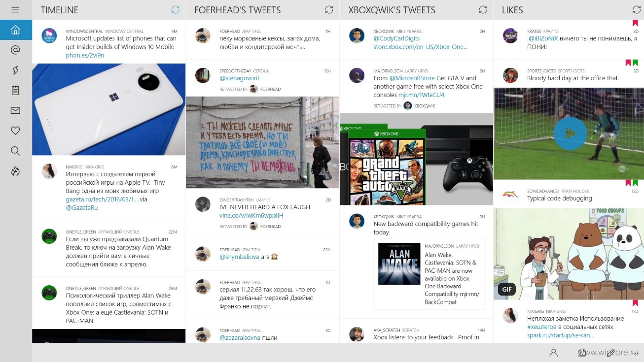Open Mentions via the @ sidebar icon
This screenshot has width=644, height=362.
click(15, 50)
